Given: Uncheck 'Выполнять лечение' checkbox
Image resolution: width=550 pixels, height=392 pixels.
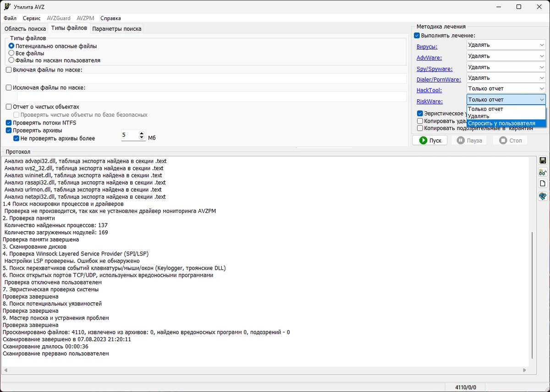Looking at the screenshot, I should coord(417,35).
